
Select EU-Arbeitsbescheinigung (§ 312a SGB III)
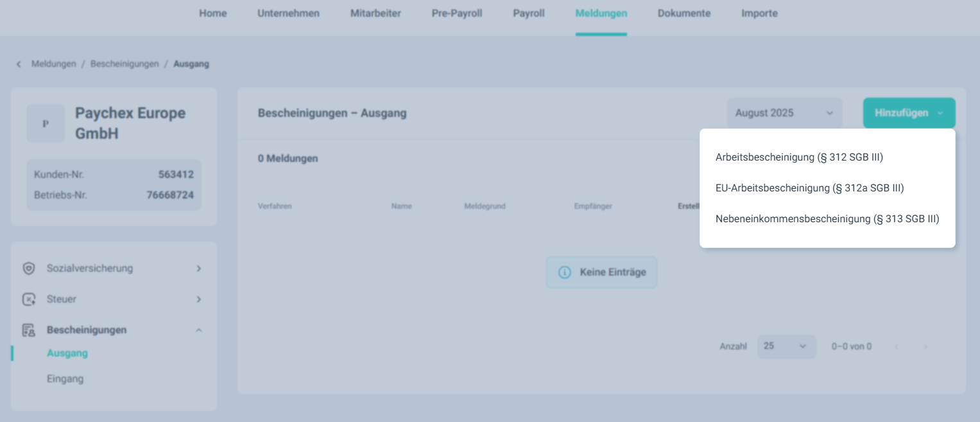click(x=809, y=188)
